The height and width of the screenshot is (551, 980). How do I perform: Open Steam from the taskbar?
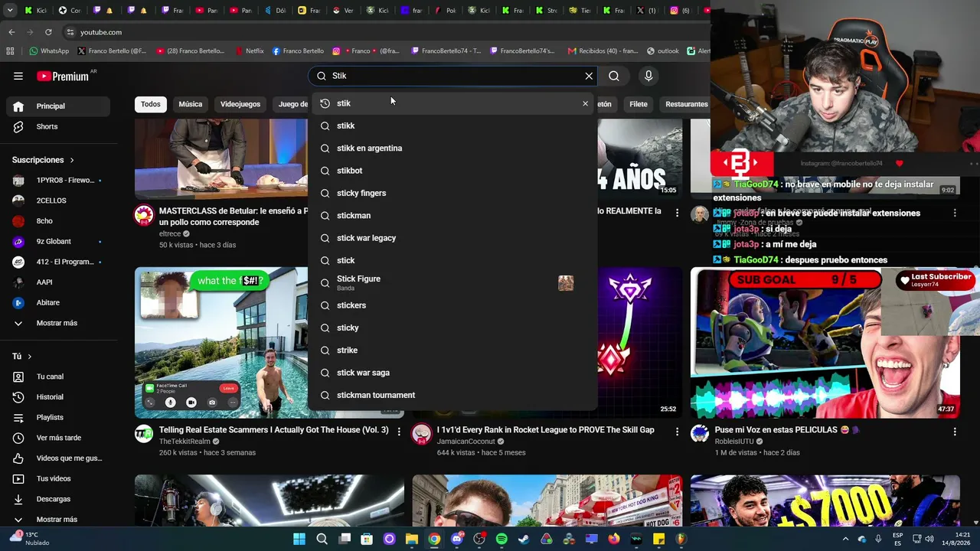pos(524,539)
